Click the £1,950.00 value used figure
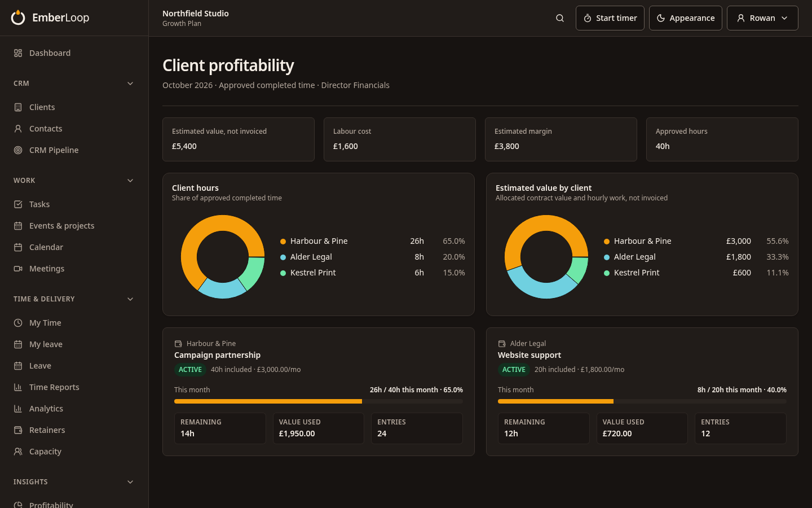Image resolution: width=812 pixels, height=508 pixels. tap(297, 433)
